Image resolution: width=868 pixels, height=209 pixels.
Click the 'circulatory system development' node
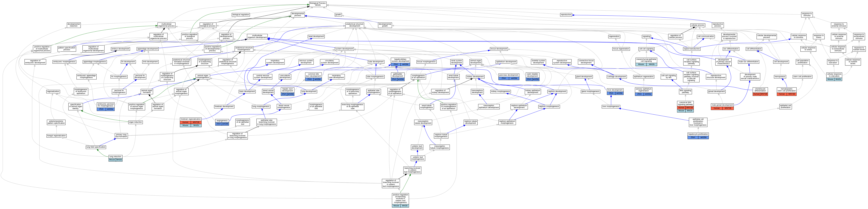[x=330, y=62]
